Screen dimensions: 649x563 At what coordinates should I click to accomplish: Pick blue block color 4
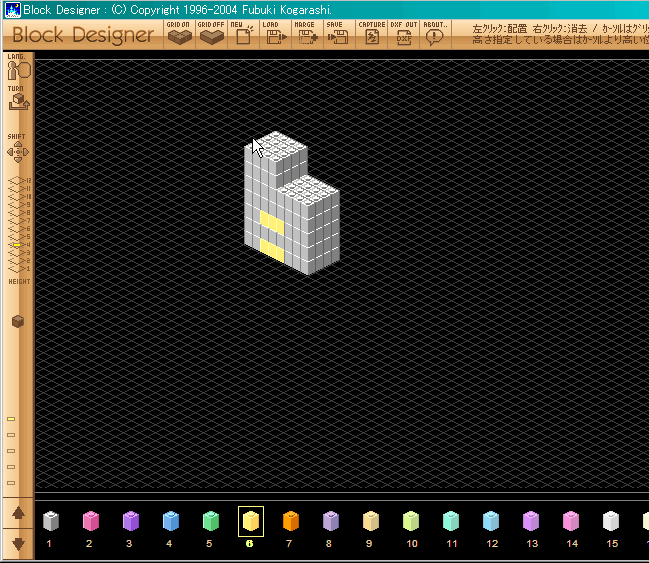[171, 521]
